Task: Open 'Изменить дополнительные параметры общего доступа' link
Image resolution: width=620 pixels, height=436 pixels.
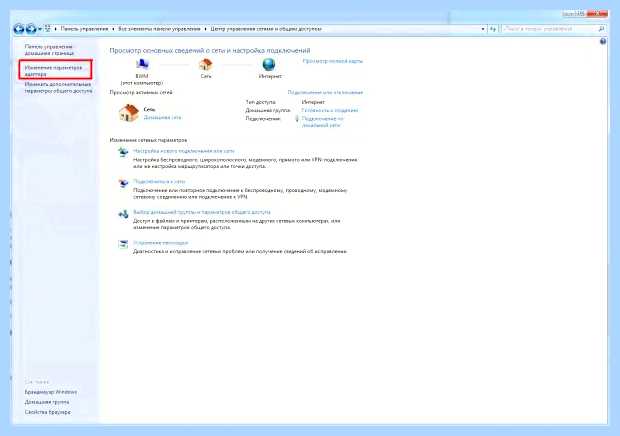Action: tap(58, 87)
